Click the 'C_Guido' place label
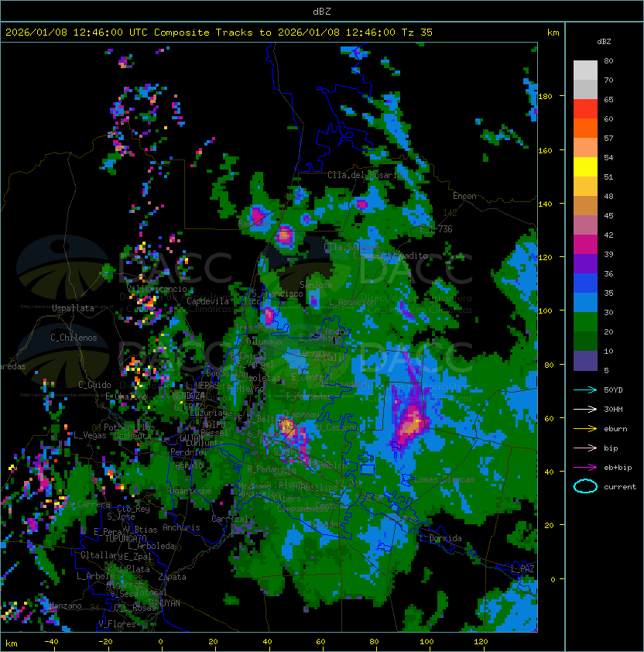Screen dimensions: 644x652 click(x=94, y=385)
